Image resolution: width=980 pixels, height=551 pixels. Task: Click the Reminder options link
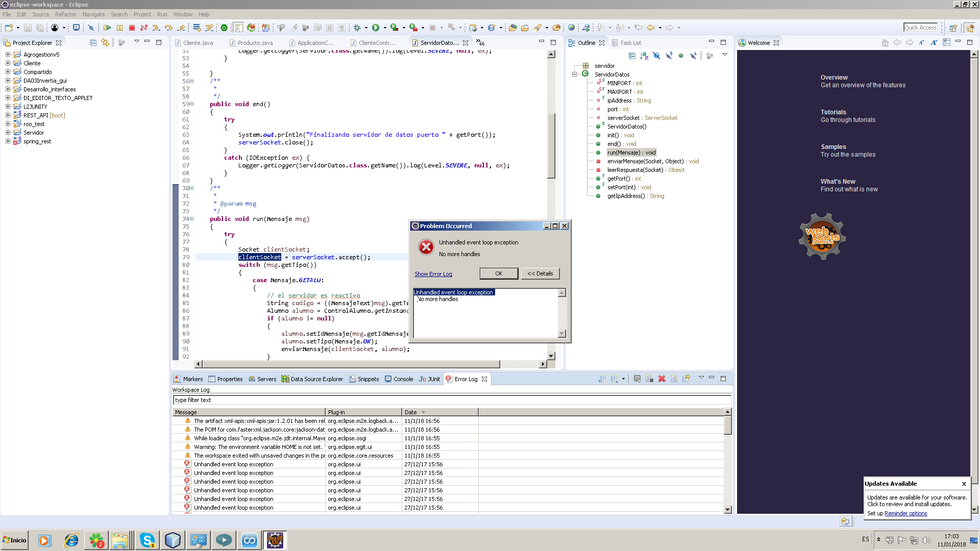905,513
